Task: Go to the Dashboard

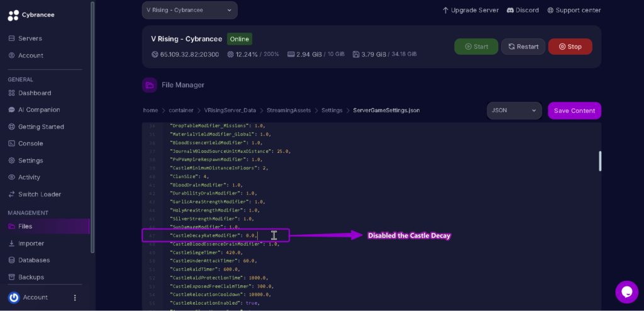Action: [x=30, y=93]
